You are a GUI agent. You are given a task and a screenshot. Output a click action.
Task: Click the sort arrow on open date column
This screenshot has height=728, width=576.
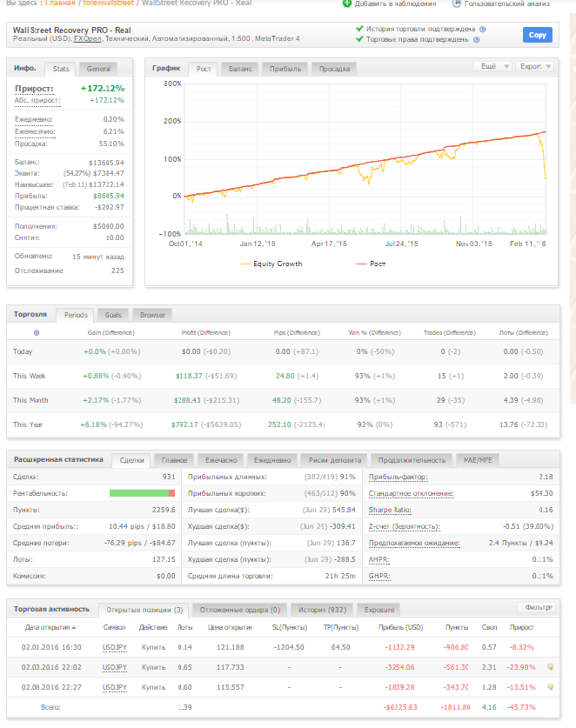pos(74,628)
